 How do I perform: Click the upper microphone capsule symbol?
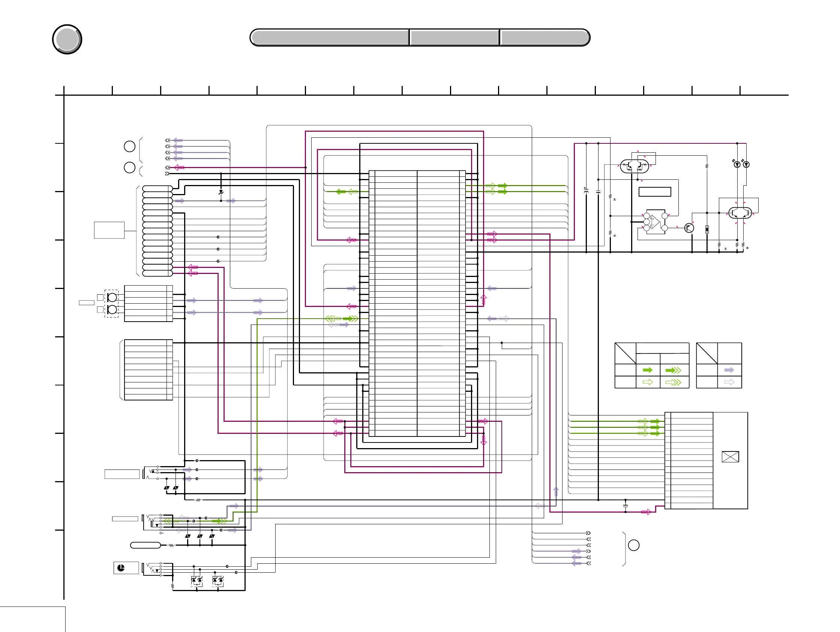click(112, 297)
